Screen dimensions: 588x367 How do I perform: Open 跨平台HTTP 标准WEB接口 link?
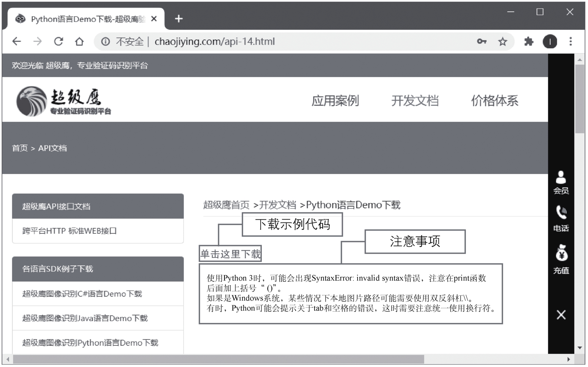[69, 231]
